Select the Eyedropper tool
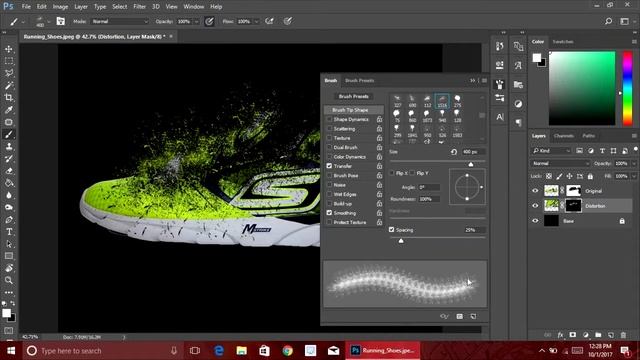Viewport: 640px width, 360px height. coord(9,110)
